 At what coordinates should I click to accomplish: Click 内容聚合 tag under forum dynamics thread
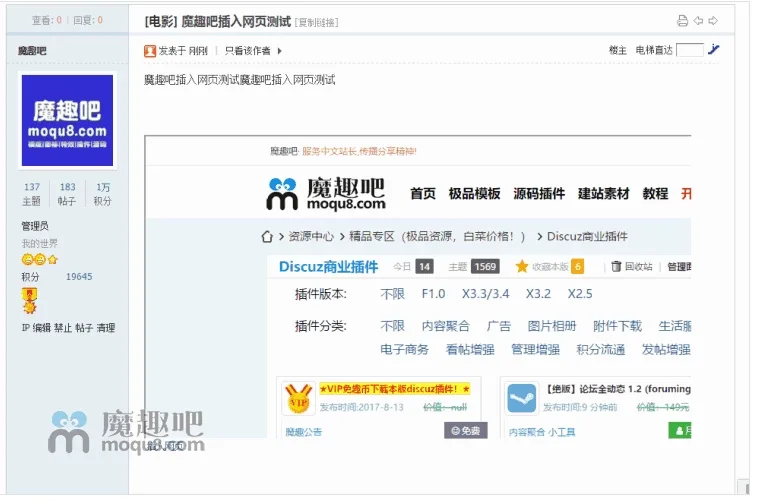coord(527,432)
